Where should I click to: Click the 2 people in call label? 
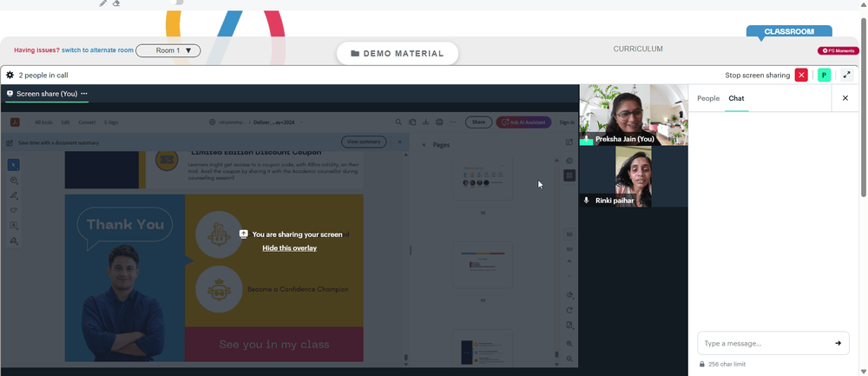pos(43,76)
